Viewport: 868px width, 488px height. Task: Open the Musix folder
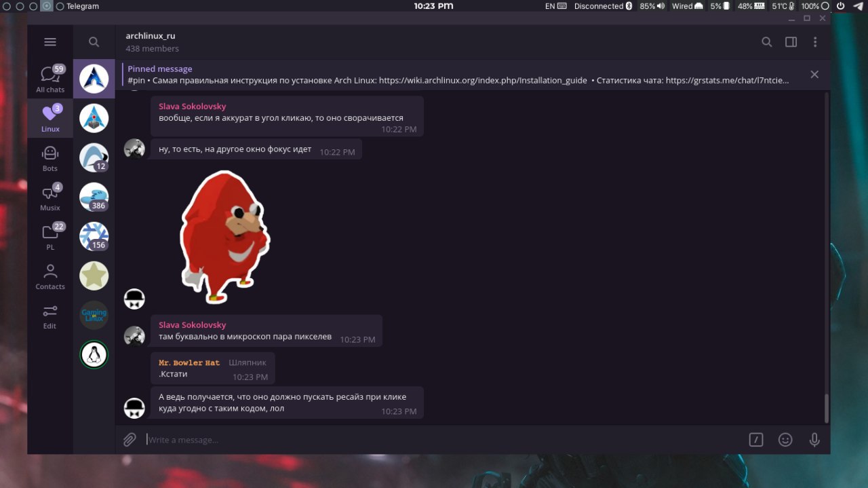[x=50, y=198]
